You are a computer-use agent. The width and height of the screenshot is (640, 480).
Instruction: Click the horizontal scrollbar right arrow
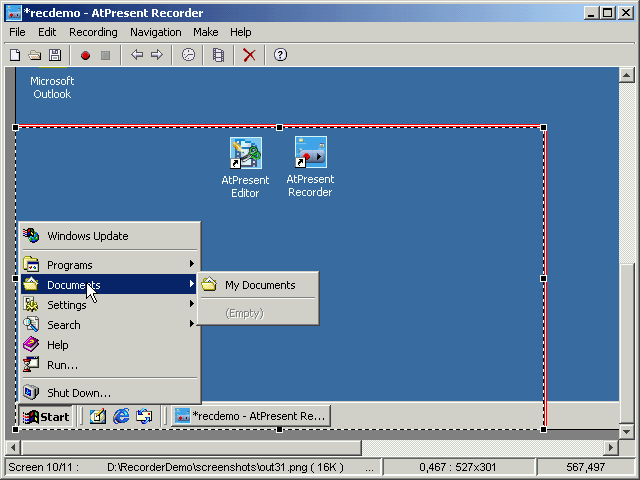click(610, 447)
